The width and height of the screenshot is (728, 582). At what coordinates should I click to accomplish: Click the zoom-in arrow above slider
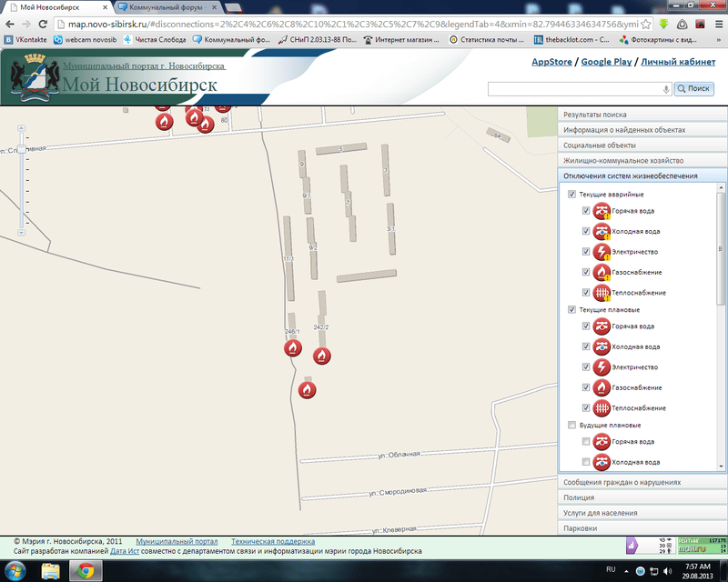point(21,127)
